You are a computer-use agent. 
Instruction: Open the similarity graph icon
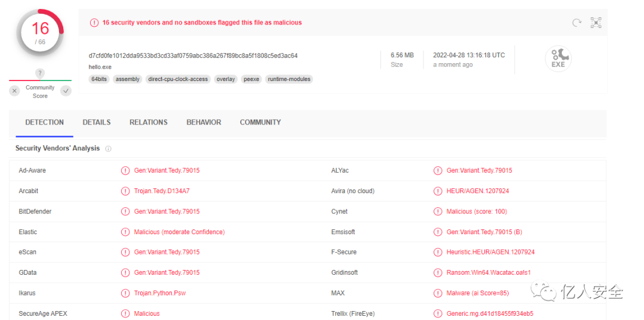(x=596, y=23)
